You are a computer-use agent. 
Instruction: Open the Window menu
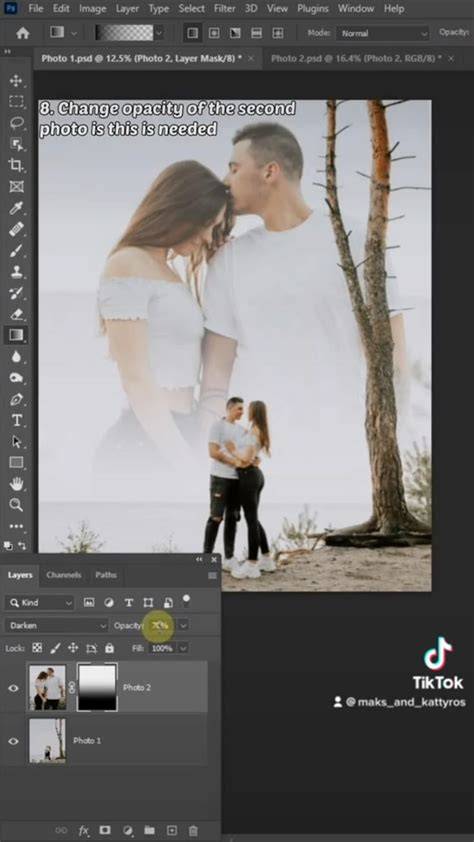pyautogui.click(x=356, y=9)
